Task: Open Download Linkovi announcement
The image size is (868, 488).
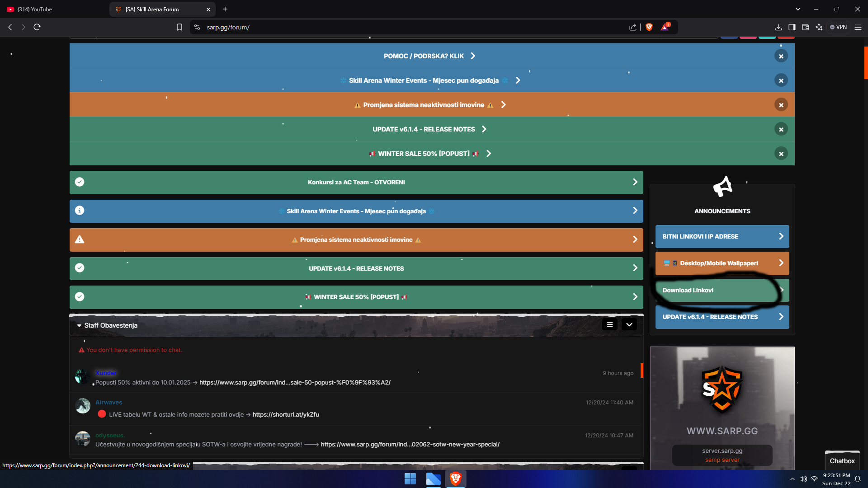Action: click(x=722, y=290)
